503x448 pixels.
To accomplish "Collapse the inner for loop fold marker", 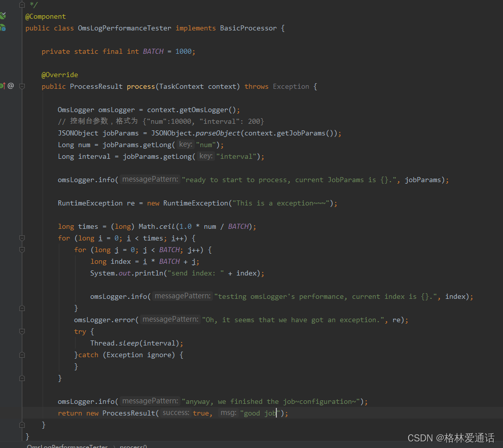I will coord(21,249).
